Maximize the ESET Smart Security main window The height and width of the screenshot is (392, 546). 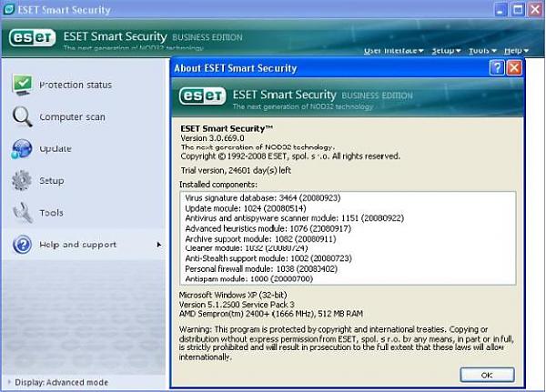click(518, 9)
